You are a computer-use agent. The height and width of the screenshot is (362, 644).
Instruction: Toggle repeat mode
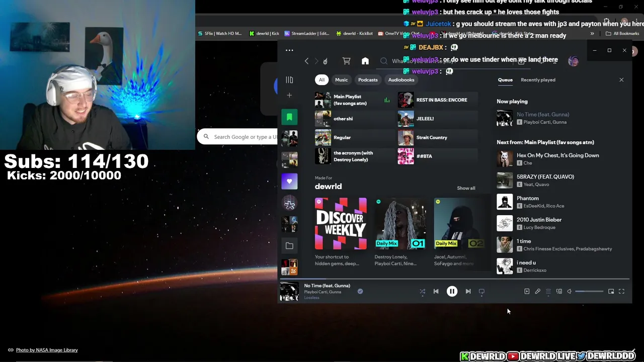pyautogui.click(x=481, y=291)
